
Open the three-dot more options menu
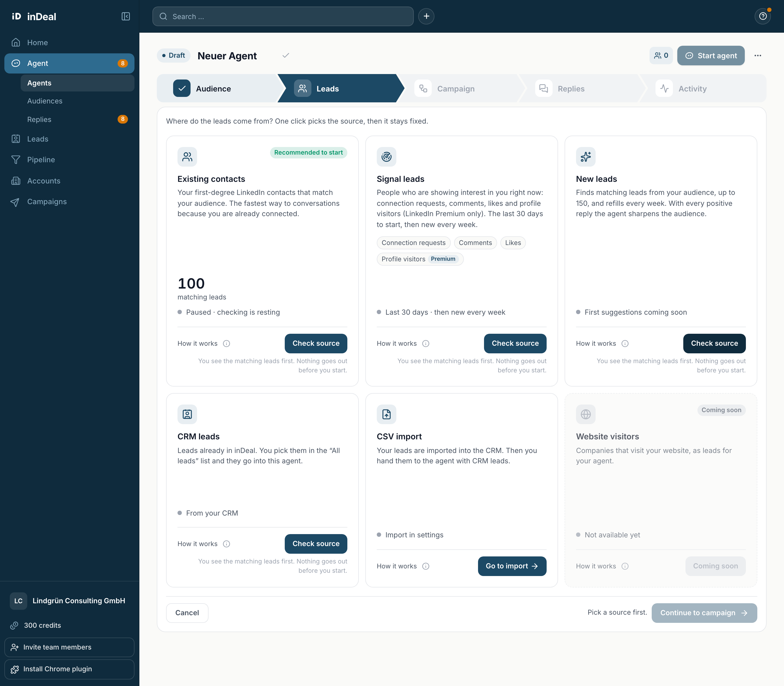point(758,56)
